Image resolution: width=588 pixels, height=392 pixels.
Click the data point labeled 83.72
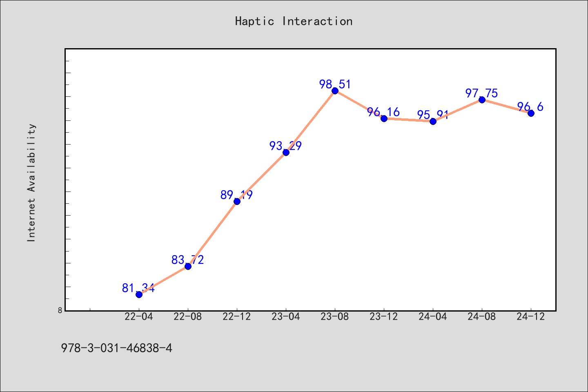[188, 266]
